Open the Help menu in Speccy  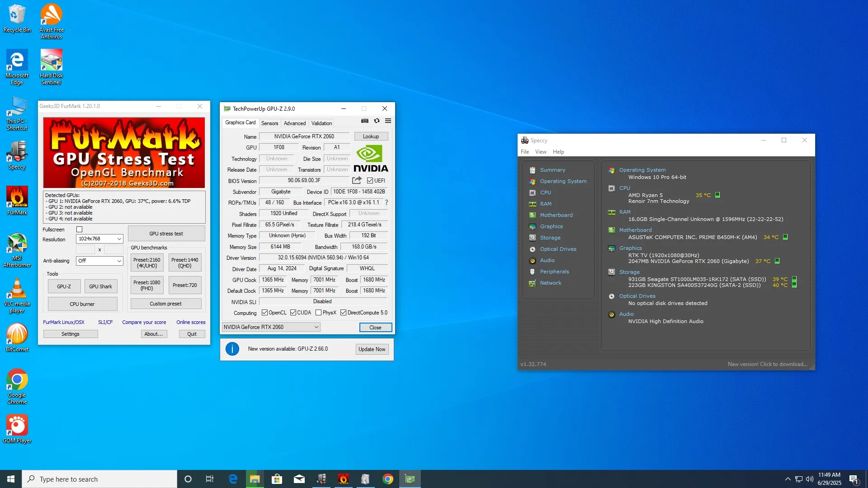coord(558,152)
